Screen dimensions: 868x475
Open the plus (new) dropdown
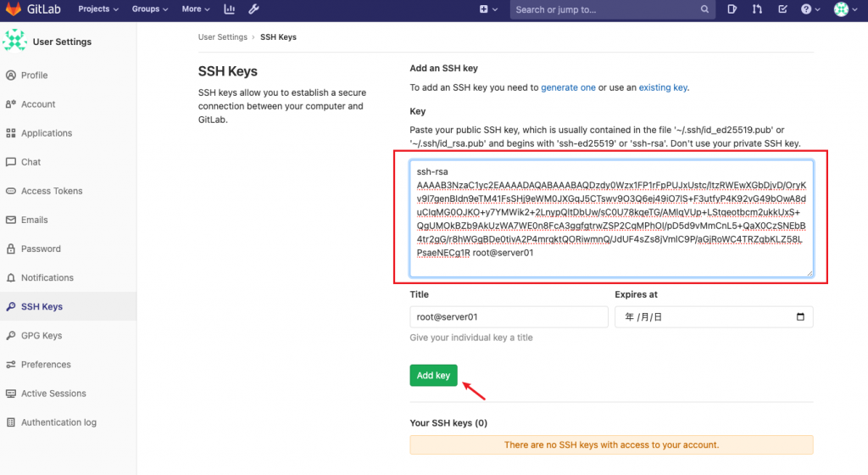click(487, 9)
